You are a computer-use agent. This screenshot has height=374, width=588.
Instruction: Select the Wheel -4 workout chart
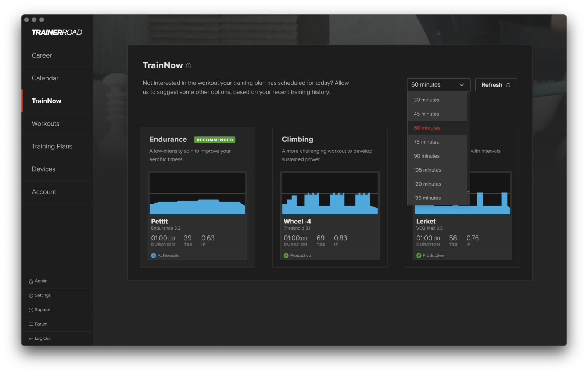330,194
